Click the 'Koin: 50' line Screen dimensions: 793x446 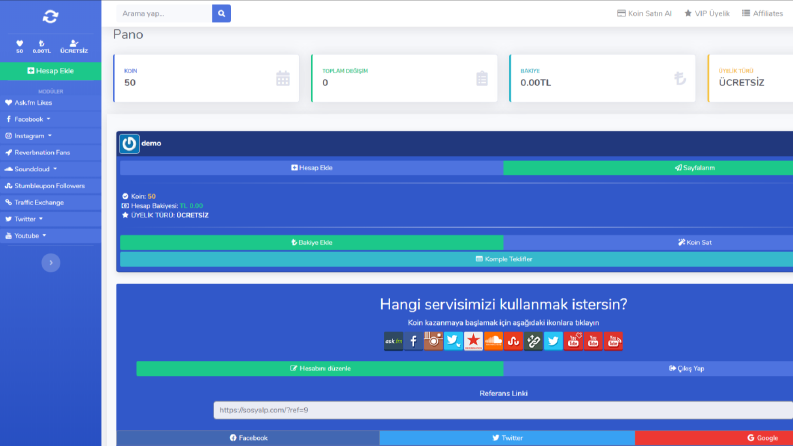(x=139, y=196)
